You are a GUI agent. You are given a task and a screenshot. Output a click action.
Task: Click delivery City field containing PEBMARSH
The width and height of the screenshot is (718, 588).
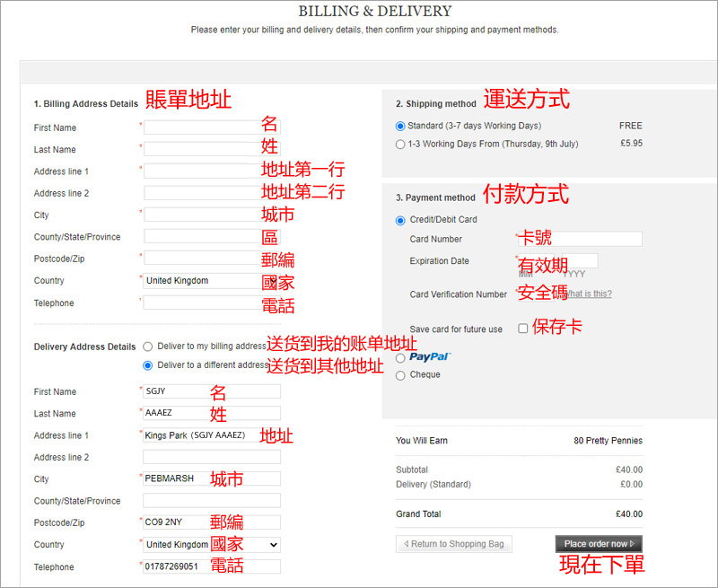212,479
